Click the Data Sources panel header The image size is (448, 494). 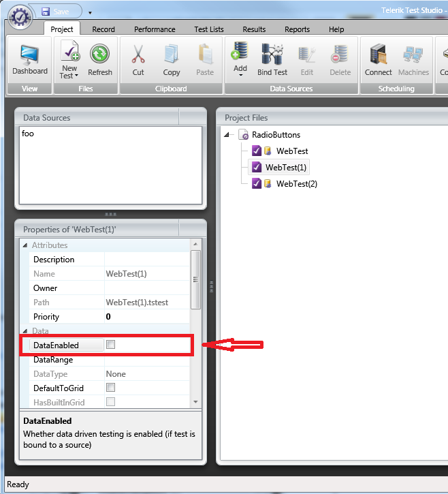[110, 117]
